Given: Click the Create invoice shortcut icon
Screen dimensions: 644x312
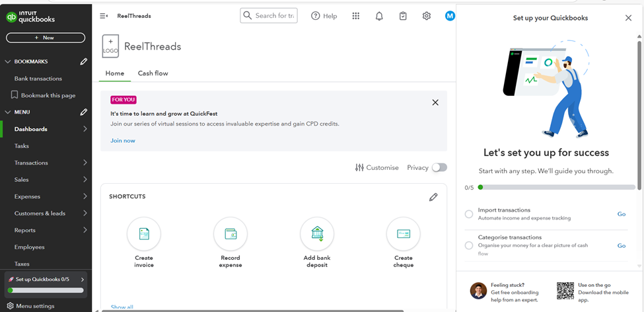Looking at the screenshot, I should [x=144, y=234].
